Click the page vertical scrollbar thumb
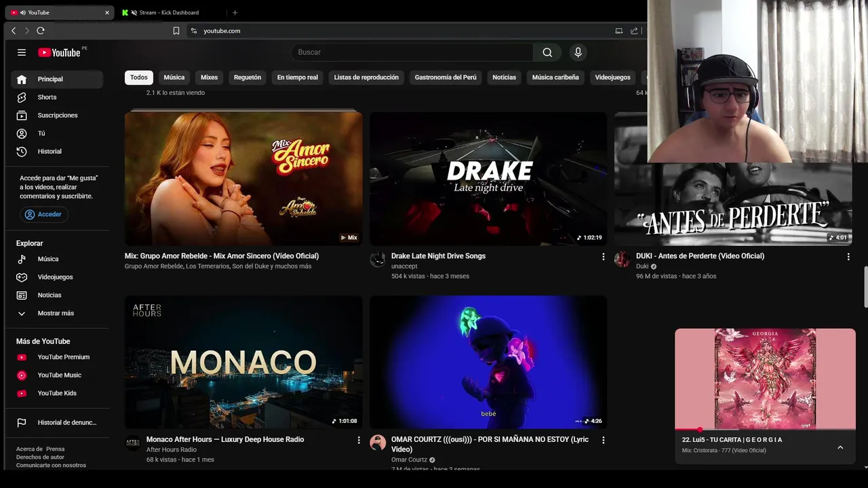Image resolution: width=868 pixels, height=488 pixels. tap(865, 287)
